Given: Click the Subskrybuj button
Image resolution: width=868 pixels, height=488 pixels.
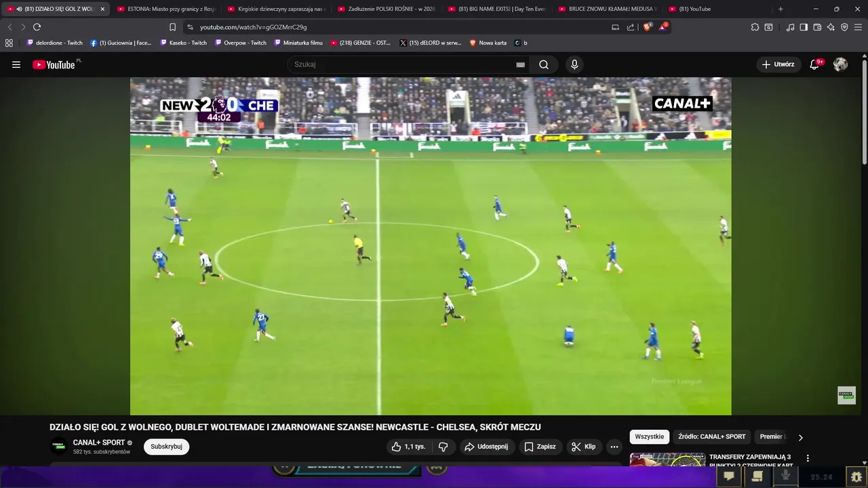Looking at the screenshot, I should [x=166, y=447].
